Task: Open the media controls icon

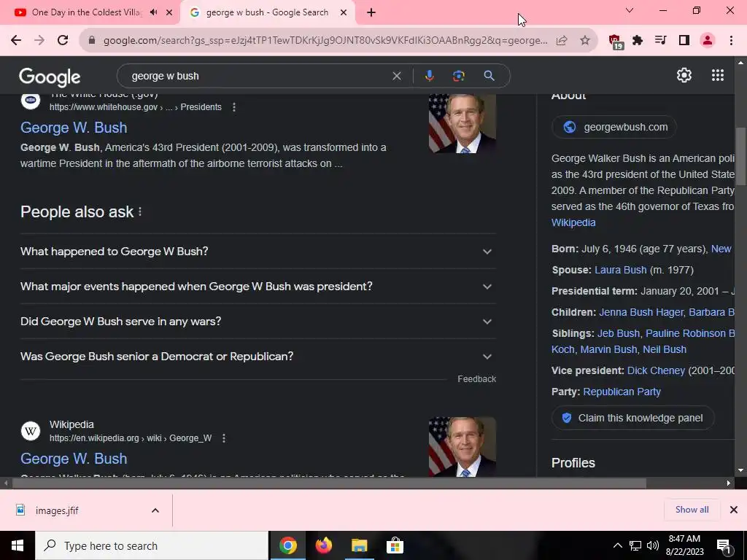Action: click(x=660, y=41)
